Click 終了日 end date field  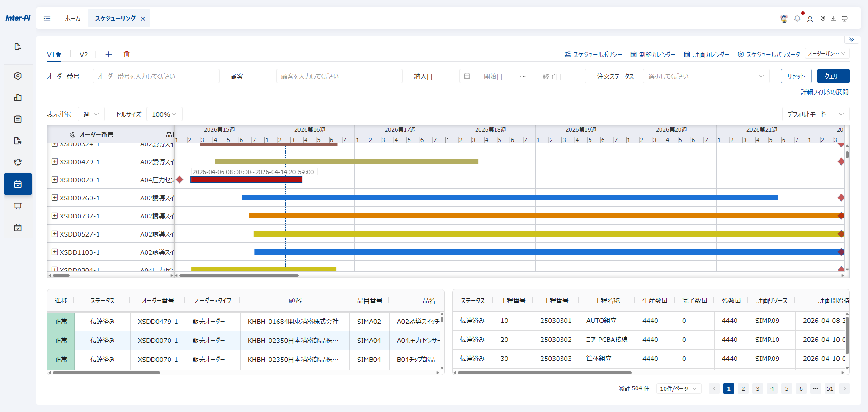point(552,76)
